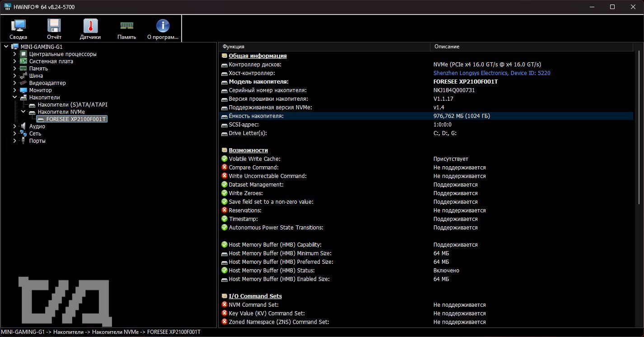Click green check beside HMB Status row
Viewport: 644px width, 337px height.
coord(224,271)
